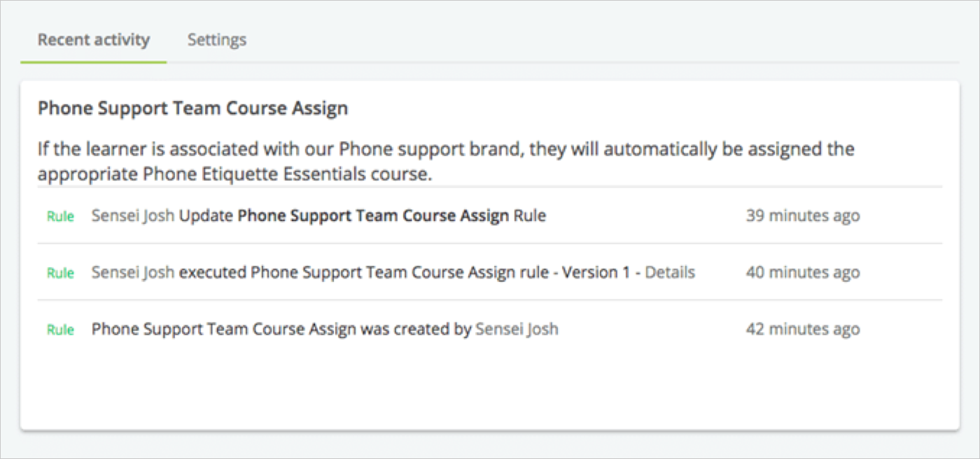Click the Phone Support Team Course Assign heading
The height and width of the screenshot is (459, 980).
pos(193,108)
